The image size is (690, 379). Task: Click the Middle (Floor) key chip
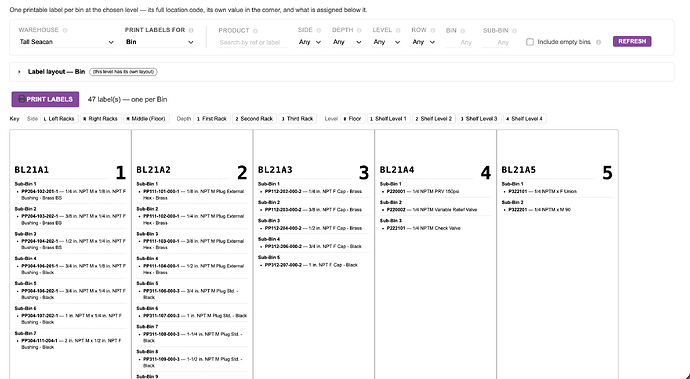click(146, 119)
